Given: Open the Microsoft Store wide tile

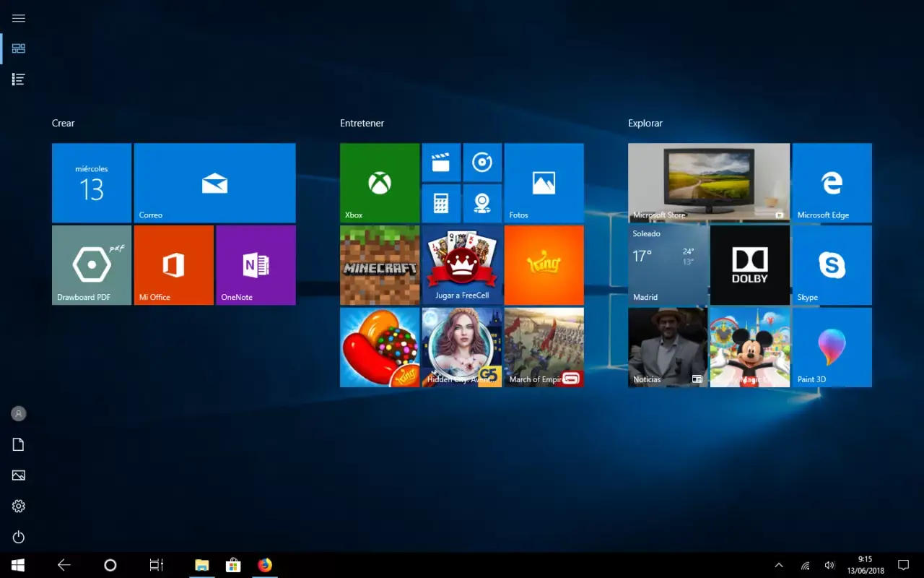Looking at the screenshot, I should tap(709, 183).
